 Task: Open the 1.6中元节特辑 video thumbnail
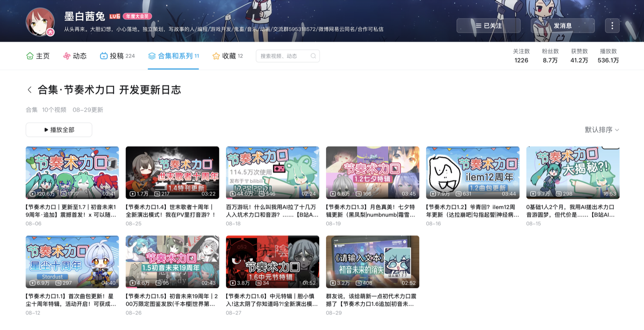272,262
